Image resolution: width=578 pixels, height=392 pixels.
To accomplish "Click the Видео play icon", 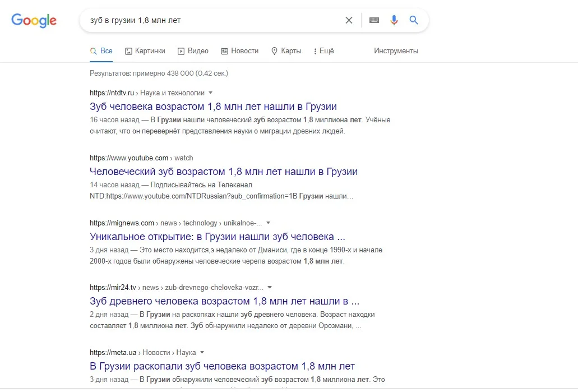I will [x=181, y=50].
